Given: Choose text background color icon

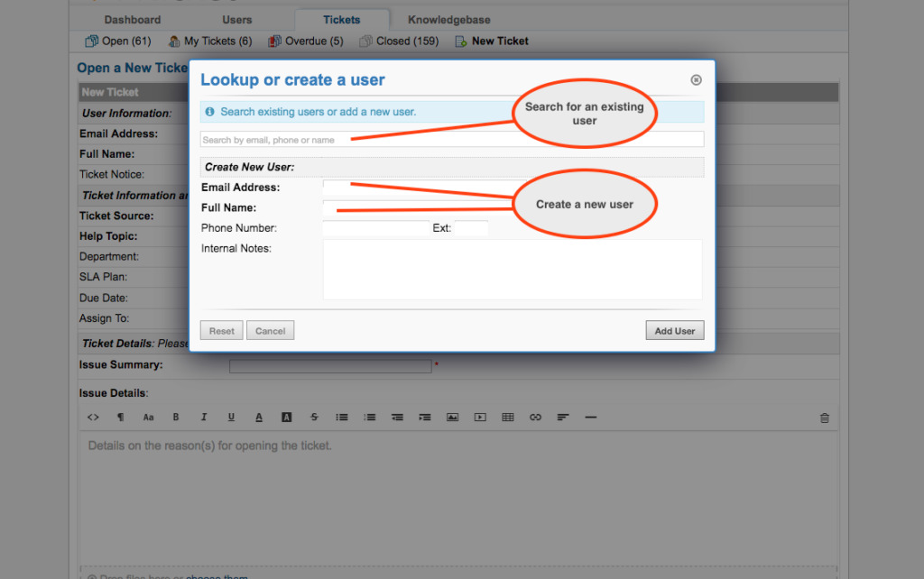Looking at the screenshot, I should point(286,417).
